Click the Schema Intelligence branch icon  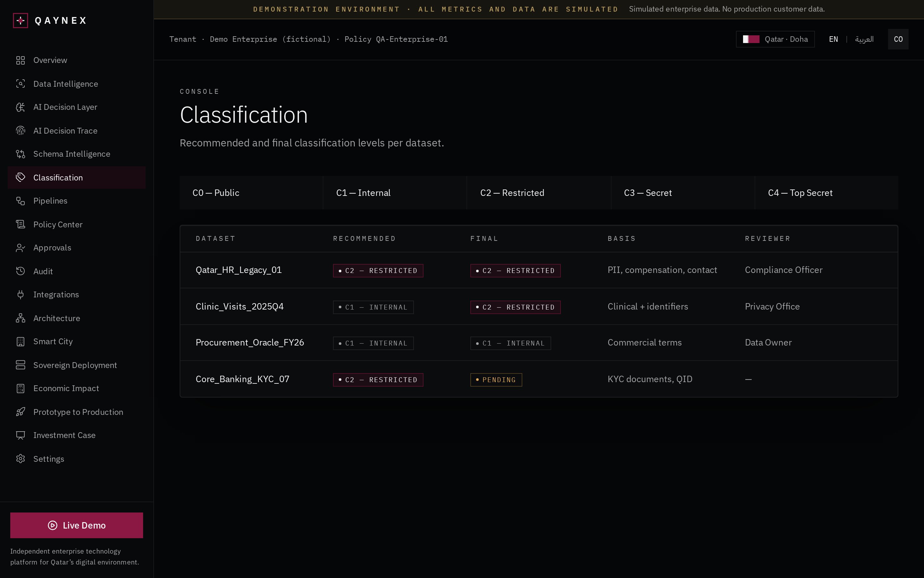tap(21, 154)
